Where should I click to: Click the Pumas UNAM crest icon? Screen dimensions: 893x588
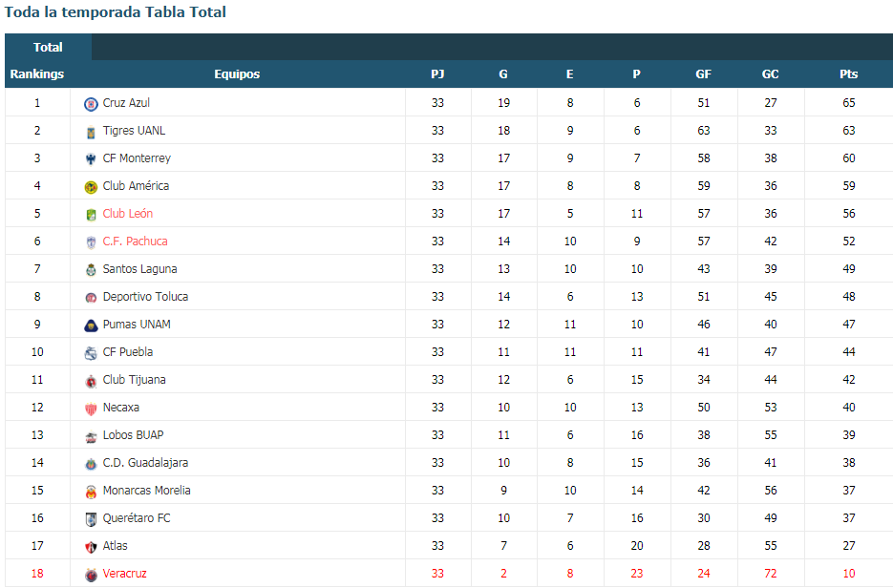[91, 325]
